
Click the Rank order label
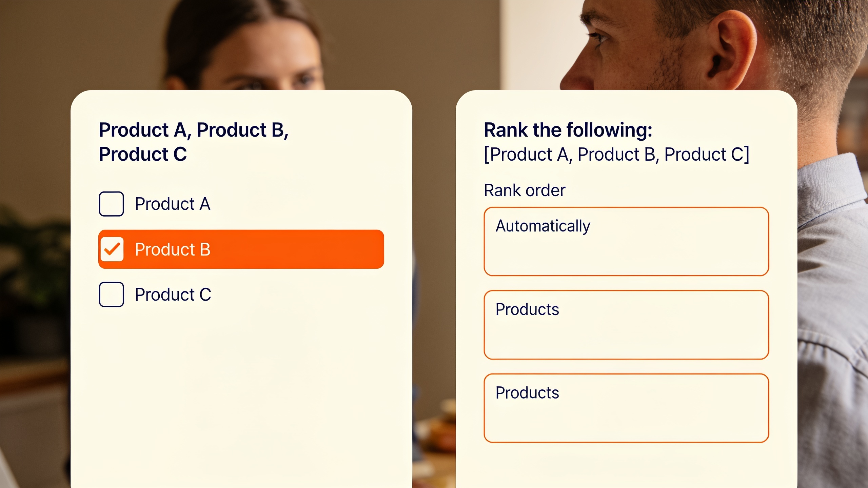(525, 190)
